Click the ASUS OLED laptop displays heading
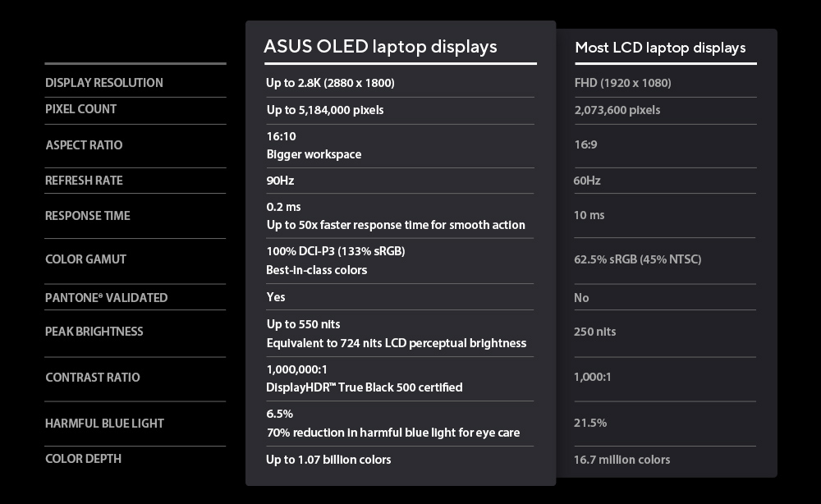 380,47
